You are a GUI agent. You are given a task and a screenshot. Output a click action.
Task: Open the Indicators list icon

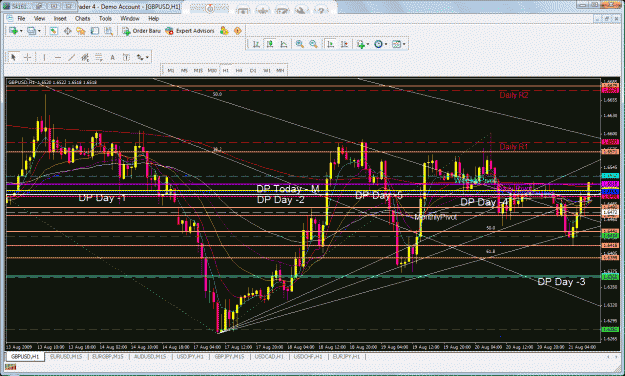(361, 44)
